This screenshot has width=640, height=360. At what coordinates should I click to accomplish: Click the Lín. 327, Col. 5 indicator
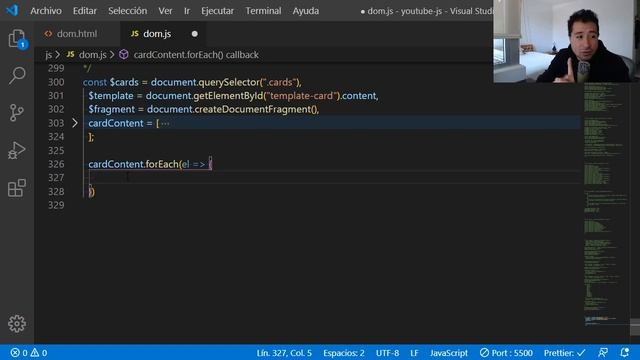coord(284,353)
